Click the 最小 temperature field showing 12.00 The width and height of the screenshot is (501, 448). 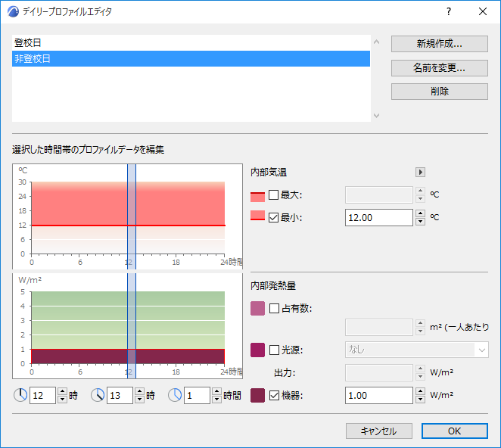click(x=379, y=218)
